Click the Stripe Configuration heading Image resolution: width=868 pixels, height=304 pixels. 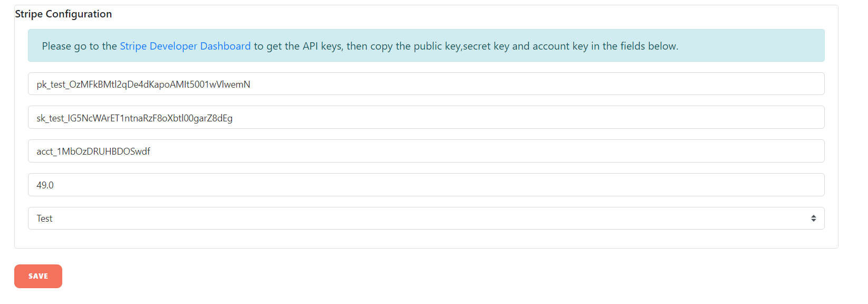pyautogui.click(x=63, y=14)
